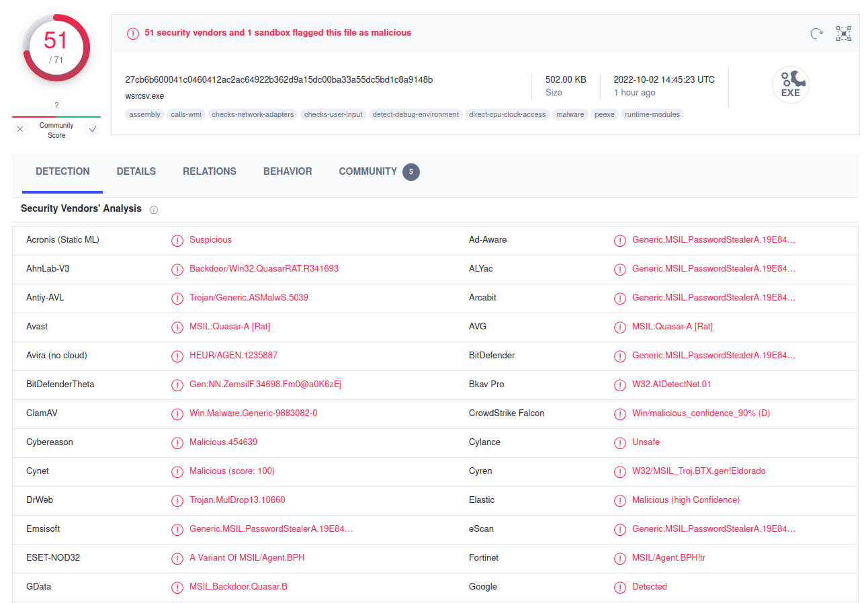This screenshot has height=603, width=868.
Task: Click the EXE file type icon
Action: (x=790, y=85)
